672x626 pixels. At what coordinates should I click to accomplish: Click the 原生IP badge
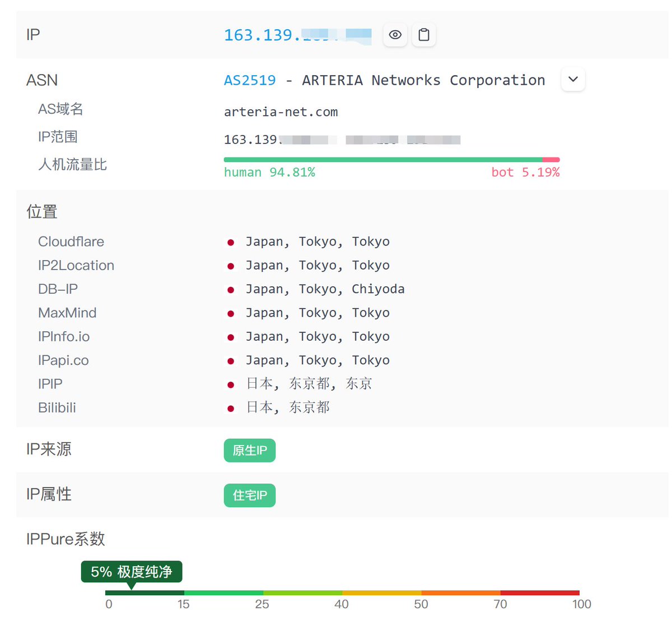click(x=250, y=451)
